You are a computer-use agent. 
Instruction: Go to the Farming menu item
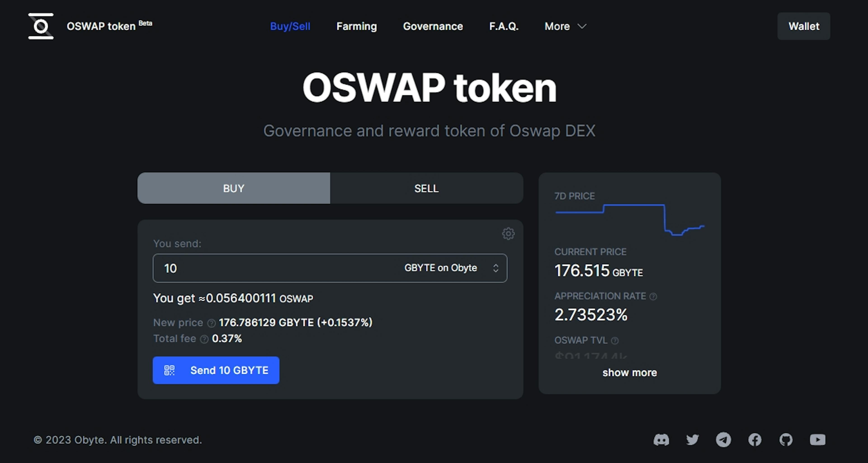(x=356, y=26)
